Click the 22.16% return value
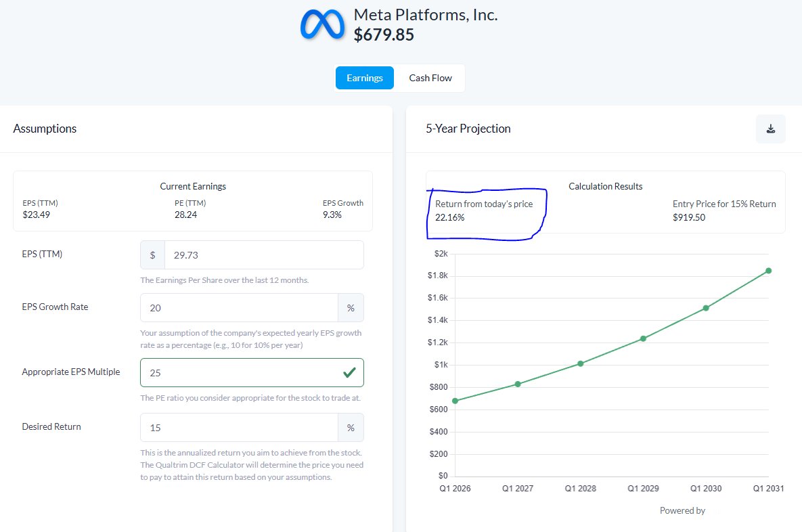 click(450, 217)
